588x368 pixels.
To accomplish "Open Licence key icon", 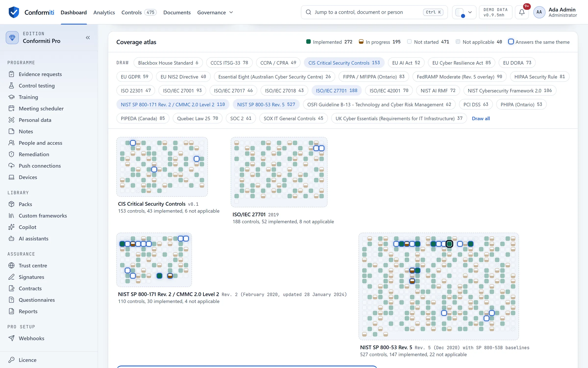I will click(11, 360).
